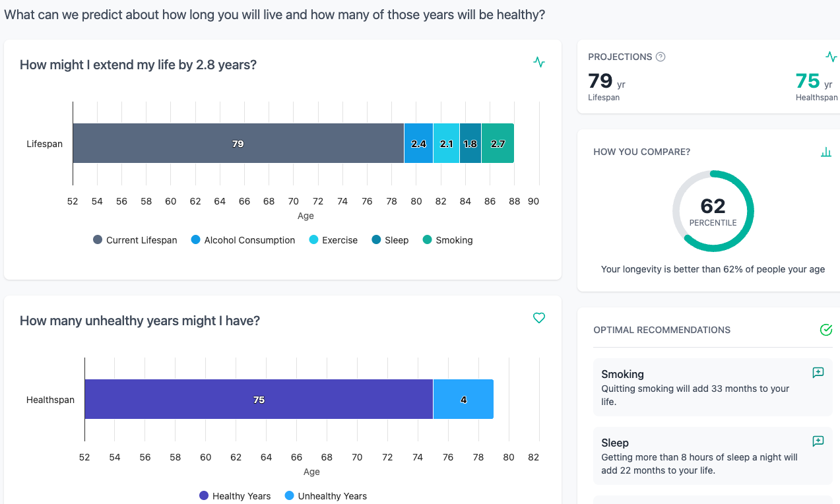This screenshot has height=504, width=840.
Task: Click the heart icon on the healthspan card
Action: pos(539,318)
